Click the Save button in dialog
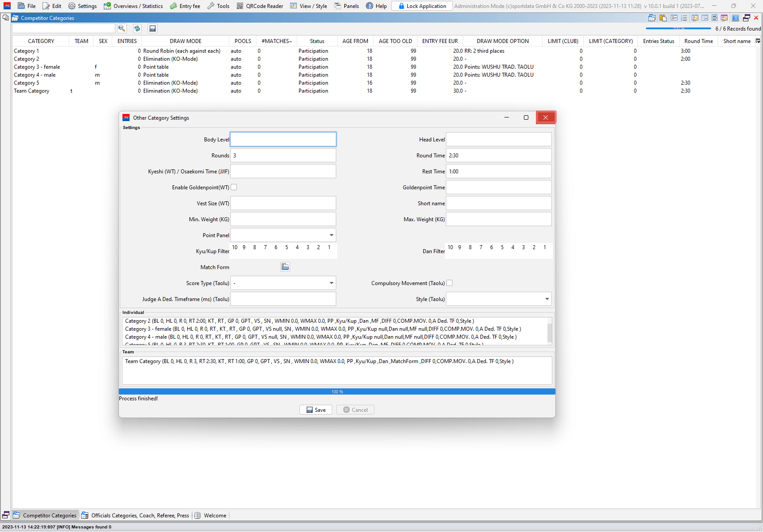The width and height of the screenshot is (763, 532). click(x=316, y=410)
